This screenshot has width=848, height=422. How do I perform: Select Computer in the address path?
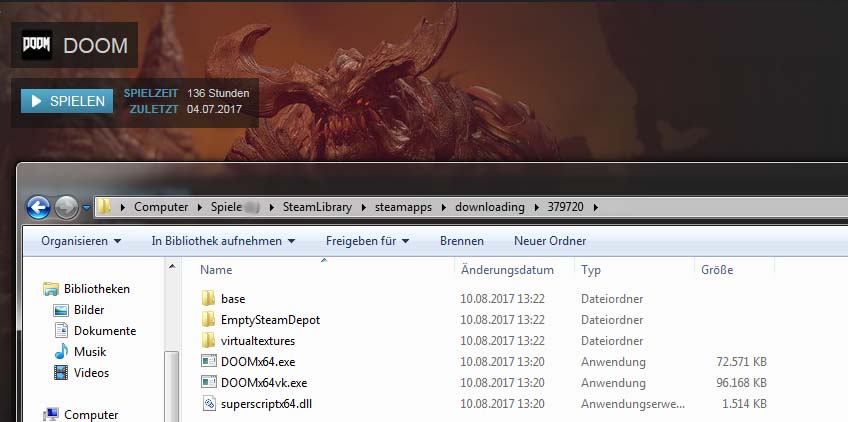click(x=161, y=207)
